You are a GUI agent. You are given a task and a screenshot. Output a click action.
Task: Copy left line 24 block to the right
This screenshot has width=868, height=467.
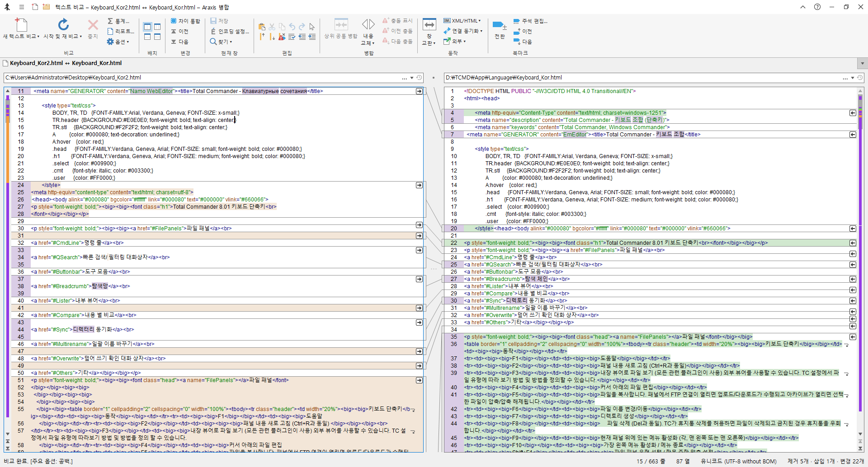(419, 185)
